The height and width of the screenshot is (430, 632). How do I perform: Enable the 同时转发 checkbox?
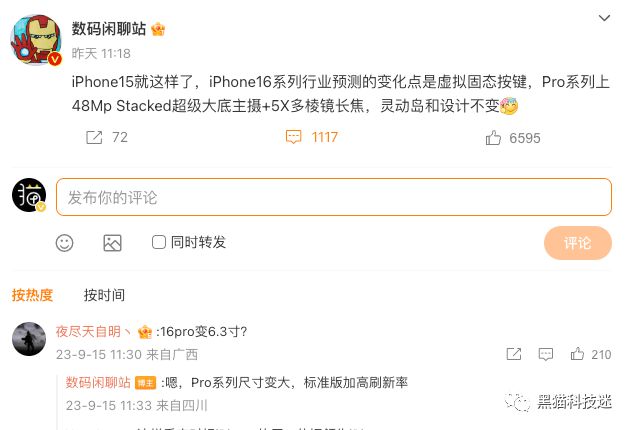(x=158, y=242)
